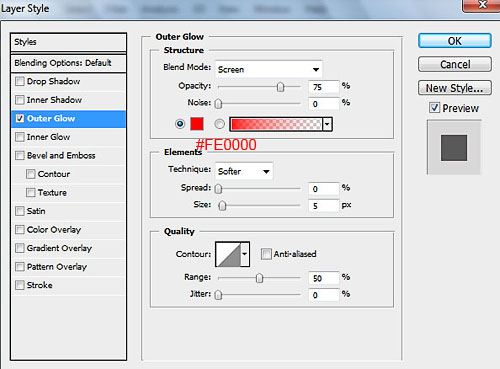Viewport: 500px width, 369px height.
Task: Click the Size value input field
Action: [x=323, y=206]
